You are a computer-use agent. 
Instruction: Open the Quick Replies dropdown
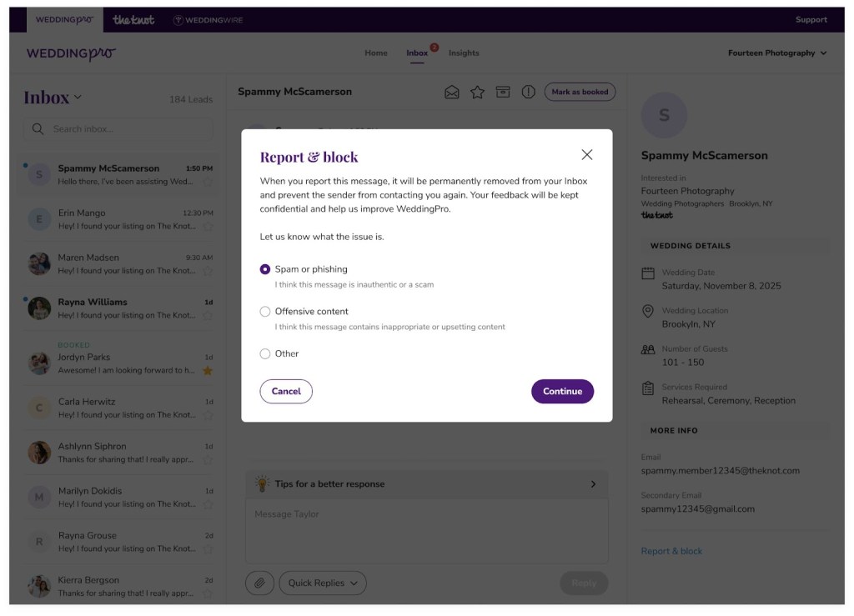pyautogui.click(x=323, y=583)
